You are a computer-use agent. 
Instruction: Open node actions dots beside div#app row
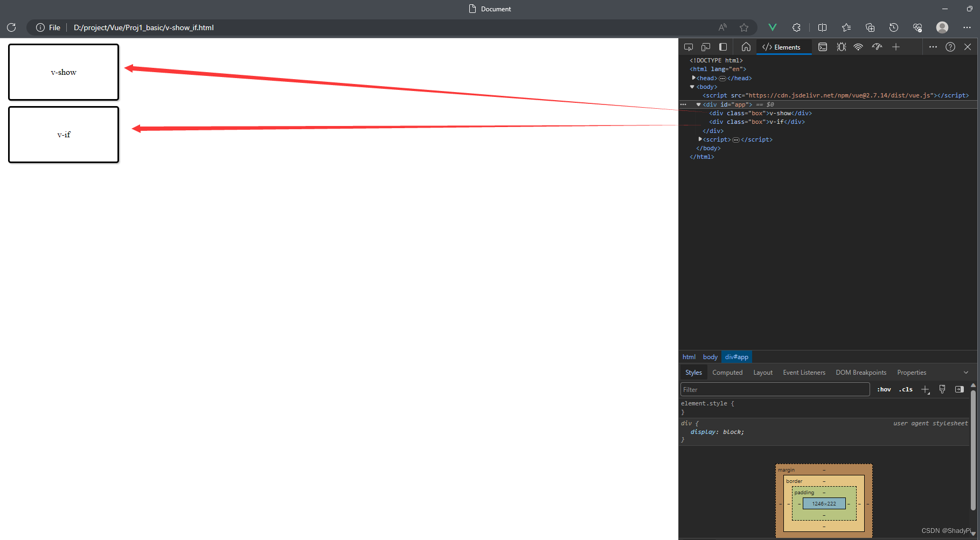point(683,104)
